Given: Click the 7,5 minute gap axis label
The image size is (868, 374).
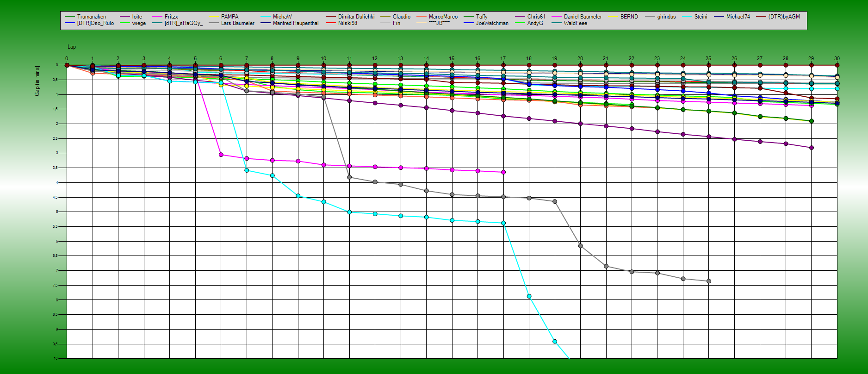Looking at the screenshot, I should pos(56,285).
